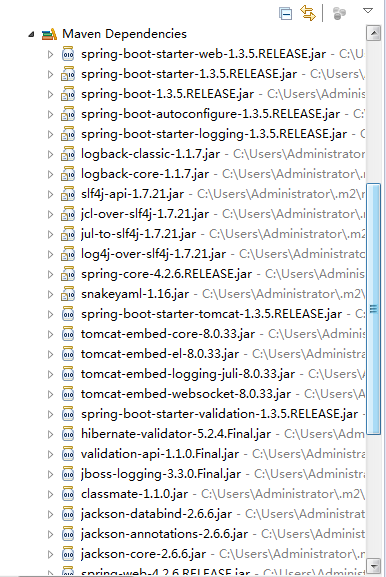
Task: Click the grayed focus task icon
Action: pyautogui.click(x=339, y=13)
